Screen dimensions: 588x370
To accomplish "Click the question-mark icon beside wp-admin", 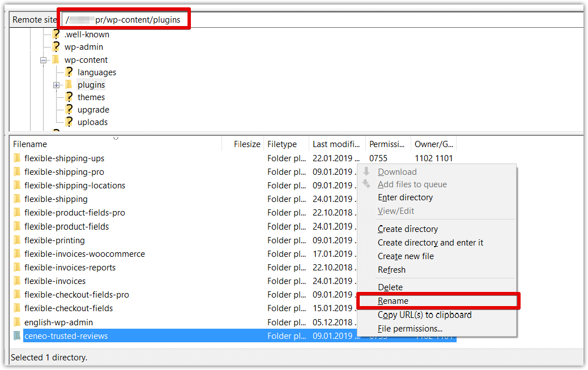I will [56, 47].
